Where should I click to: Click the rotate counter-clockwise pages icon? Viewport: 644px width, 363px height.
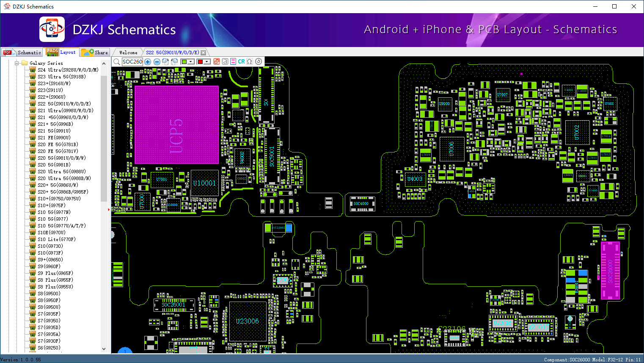pos(174,62)
